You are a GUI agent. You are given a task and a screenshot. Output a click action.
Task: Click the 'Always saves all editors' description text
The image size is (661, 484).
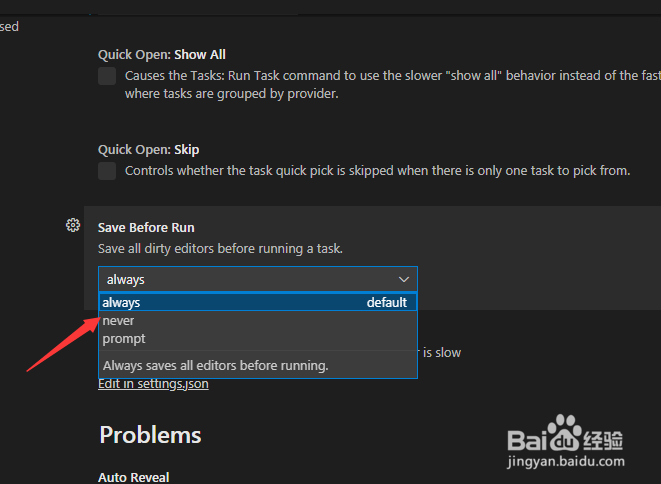coord(215,365)
